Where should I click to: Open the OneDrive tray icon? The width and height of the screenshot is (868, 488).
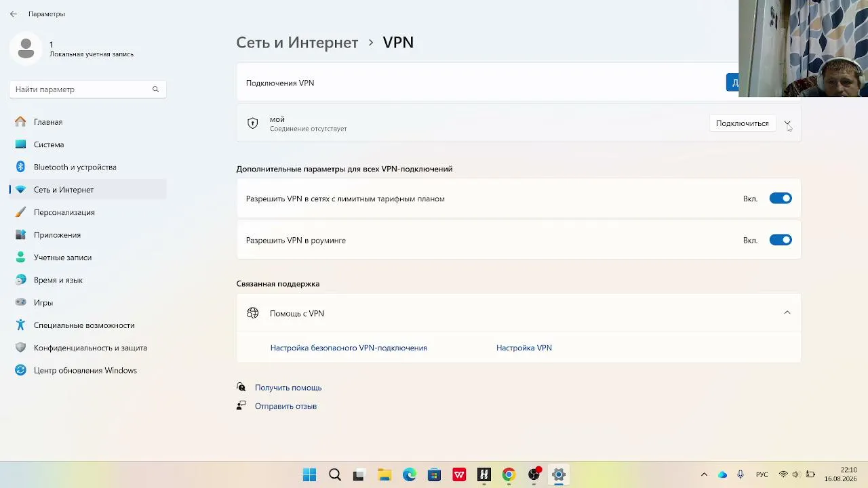[722, 474]
